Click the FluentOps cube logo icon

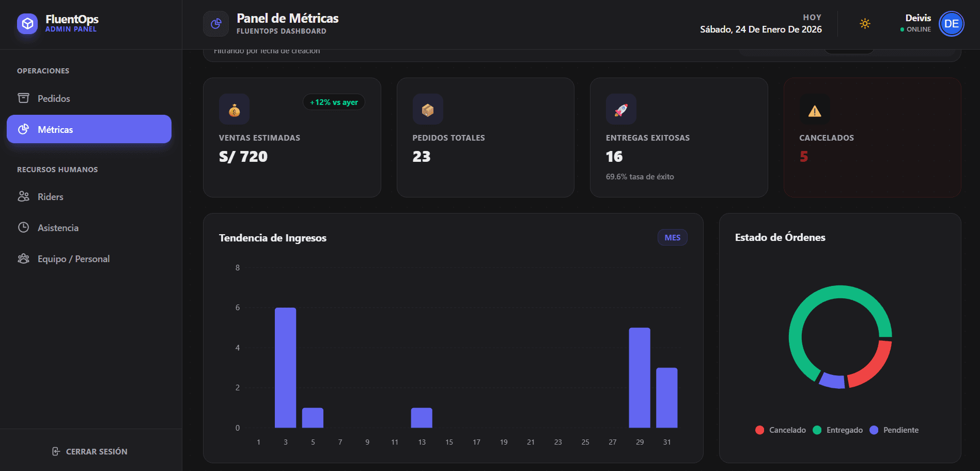27,24
